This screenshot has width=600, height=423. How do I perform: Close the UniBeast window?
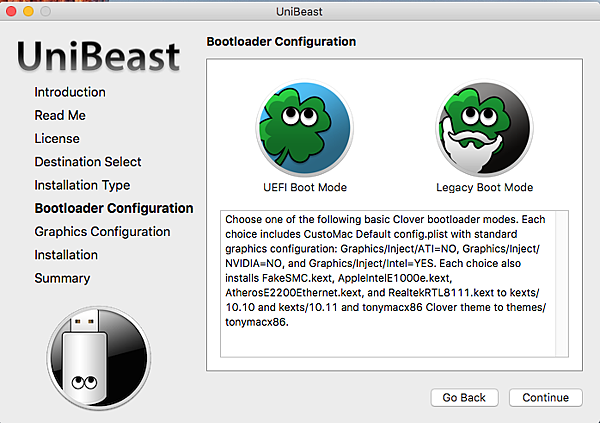[11, 11]
